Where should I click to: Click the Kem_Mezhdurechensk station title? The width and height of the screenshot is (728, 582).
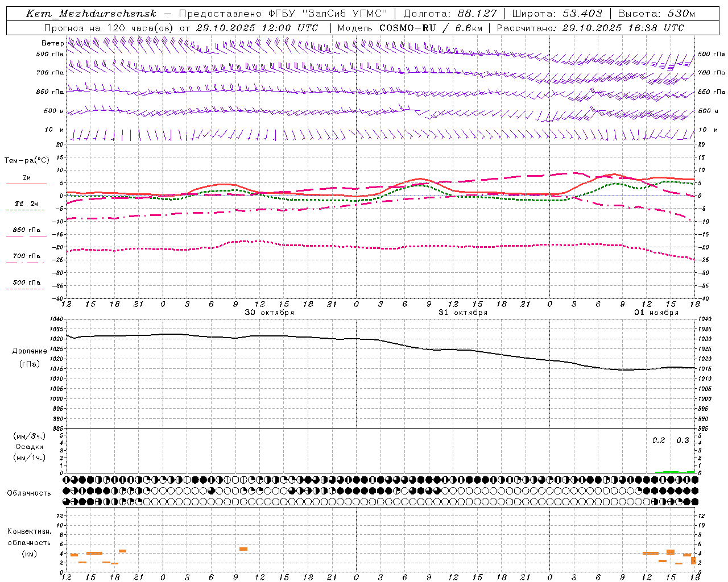91,14
